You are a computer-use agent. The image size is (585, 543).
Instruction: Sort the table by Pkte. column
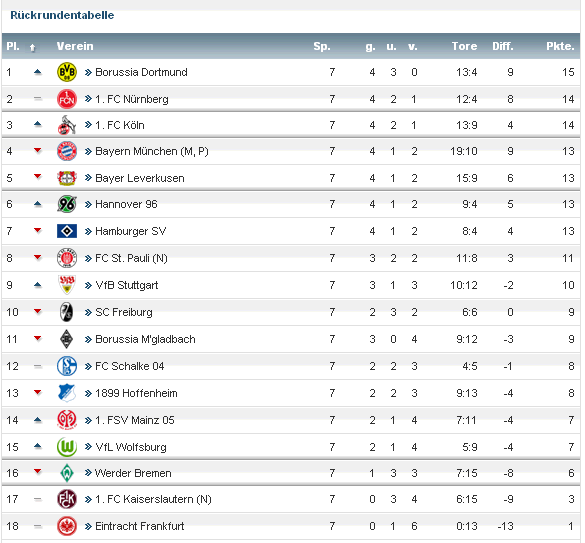(x=560, y=46)
